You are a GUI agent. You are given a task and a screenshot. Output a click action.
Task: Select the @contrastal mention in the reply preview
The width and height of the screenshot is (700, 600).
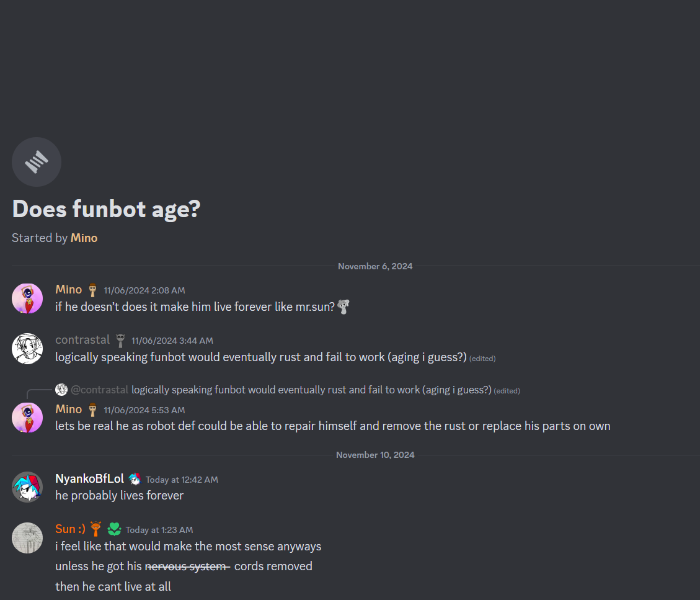click(x=99, y=390)
